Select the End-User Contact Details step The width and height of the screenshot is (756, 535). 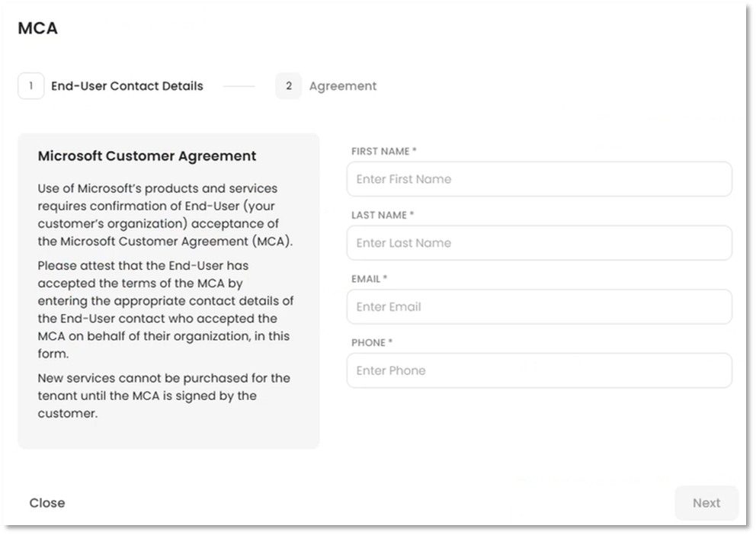pos(127,86)
